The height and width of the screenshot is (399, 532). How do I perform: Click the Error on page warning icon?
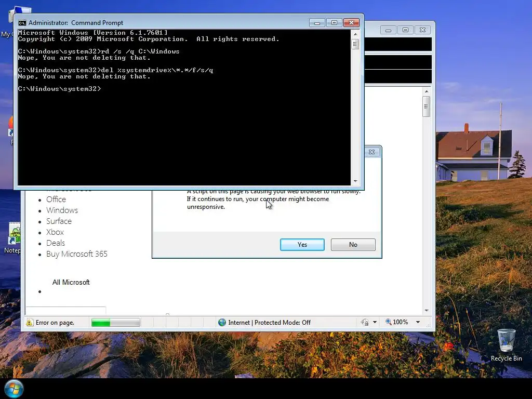(30, 322)
